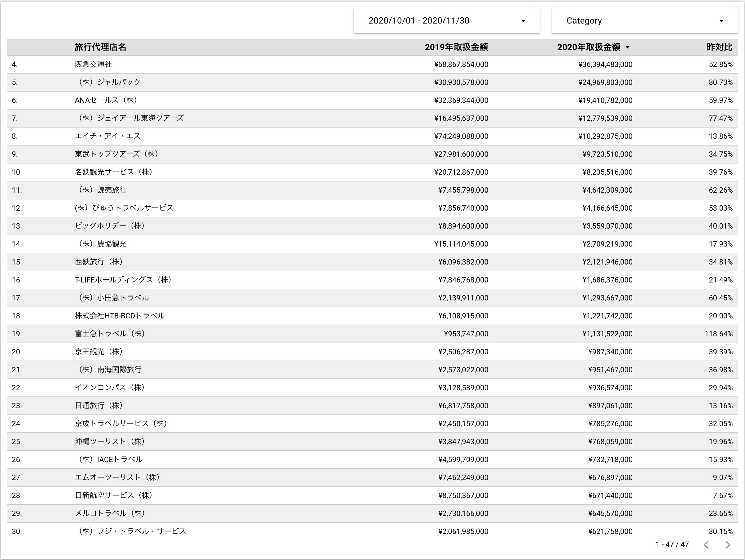Click 西鉄旅行（株） name cell

click(x=99, y=262)
